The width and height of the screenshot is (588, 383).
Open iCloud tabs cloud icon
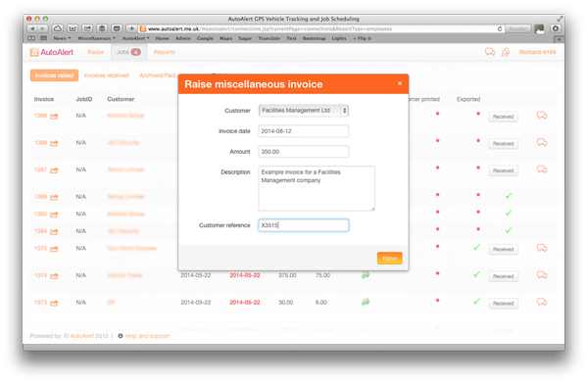(x=58, y=28)
